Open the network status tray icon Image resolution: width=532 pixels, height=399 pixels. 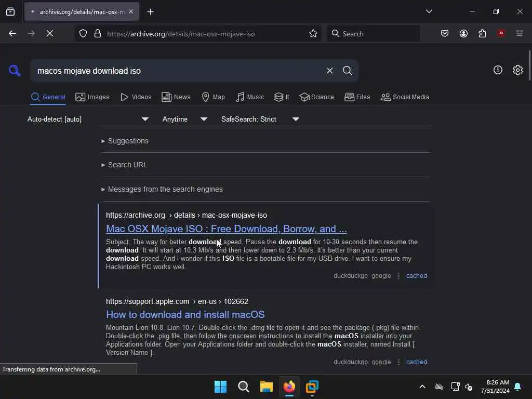[455, 387]
